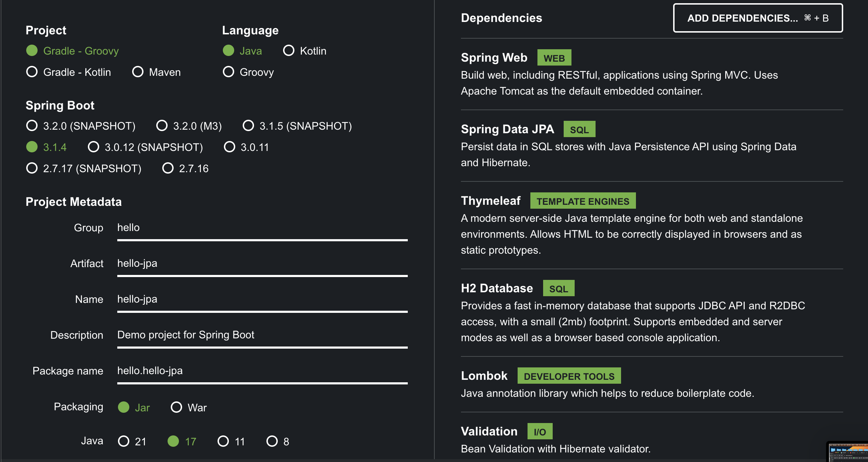Click the Spring Boot section heading
This screenshot has width=868, height=462.
click(60, 106)
